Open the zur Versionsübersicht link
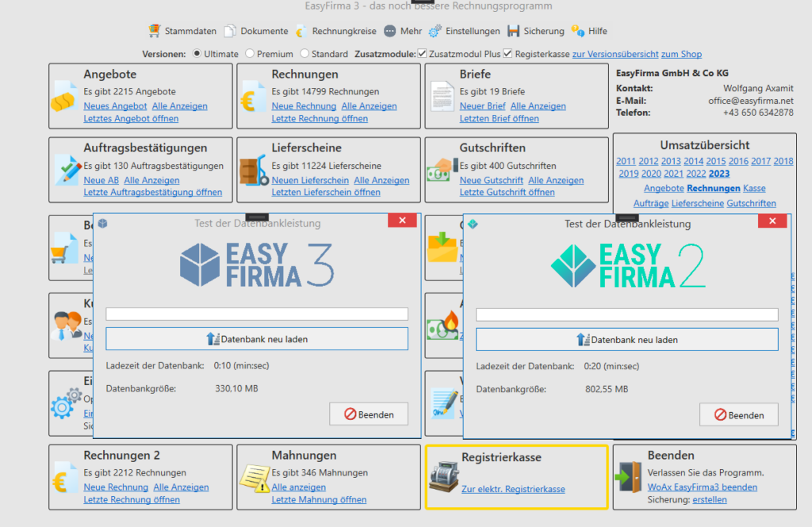This screenshot has width=812, height=527. tap(615, 54)
